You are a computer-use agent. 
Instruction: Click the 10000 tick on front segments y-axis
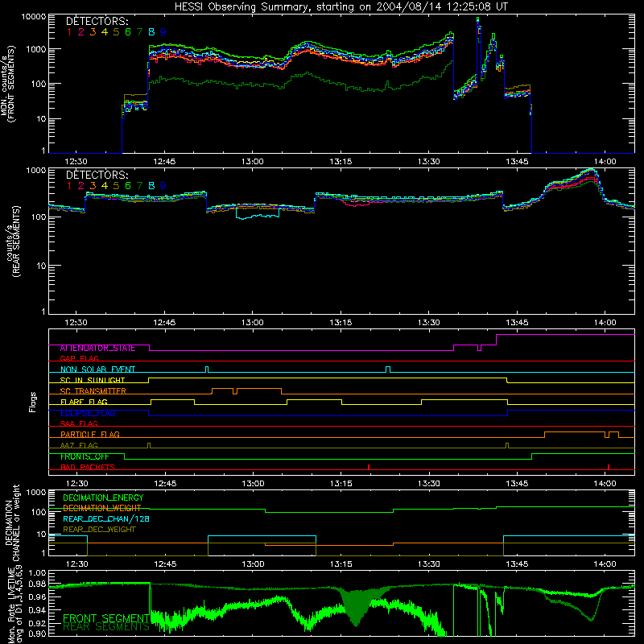pos(33,17)
